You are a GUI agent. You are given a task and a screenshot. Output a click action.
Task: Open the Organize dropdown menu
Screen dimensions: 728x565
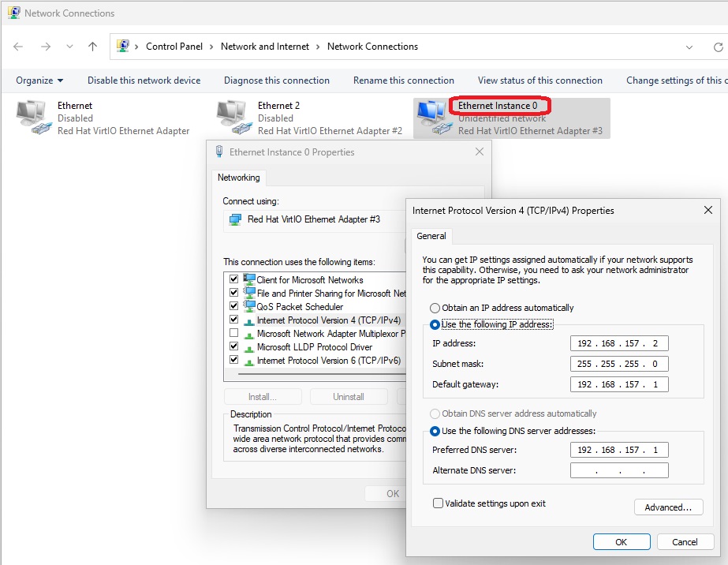[39, 80]
